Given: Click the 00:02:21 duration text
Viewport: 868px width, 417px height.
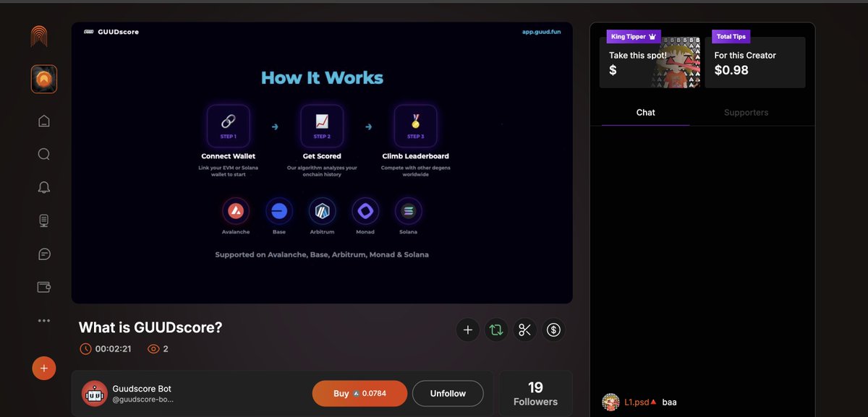Looking at the screenshot, I should (113, 349).
